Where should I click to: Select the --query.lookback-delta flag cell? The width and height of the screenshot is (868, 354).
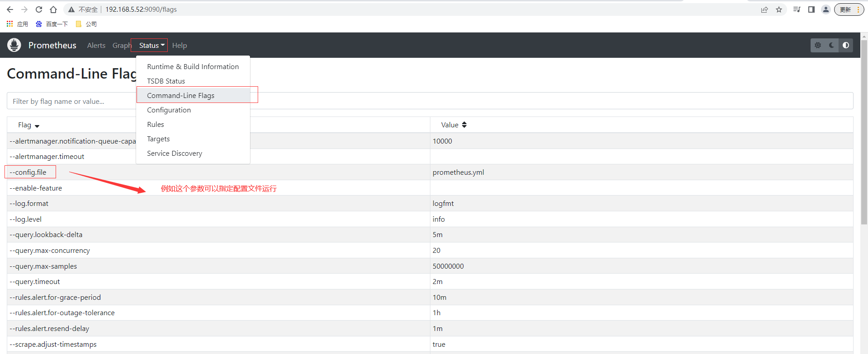tap(218, 234)
